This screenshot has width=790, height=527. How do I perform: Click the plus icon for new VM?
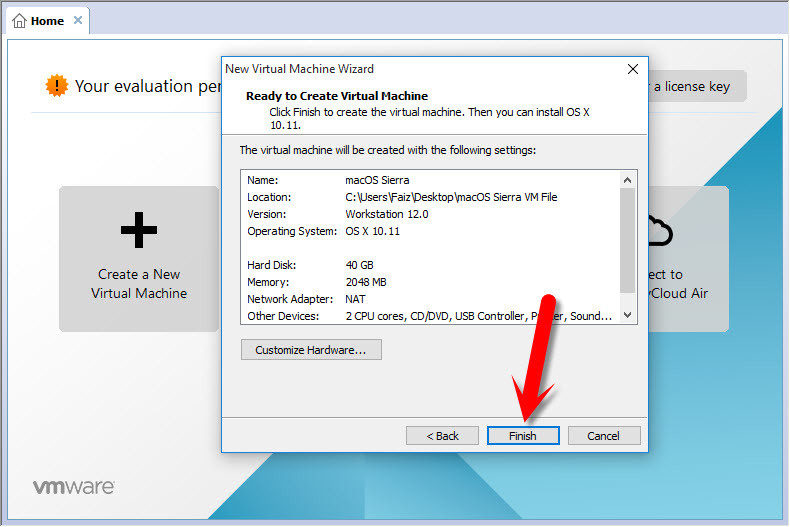coord(139,230)
